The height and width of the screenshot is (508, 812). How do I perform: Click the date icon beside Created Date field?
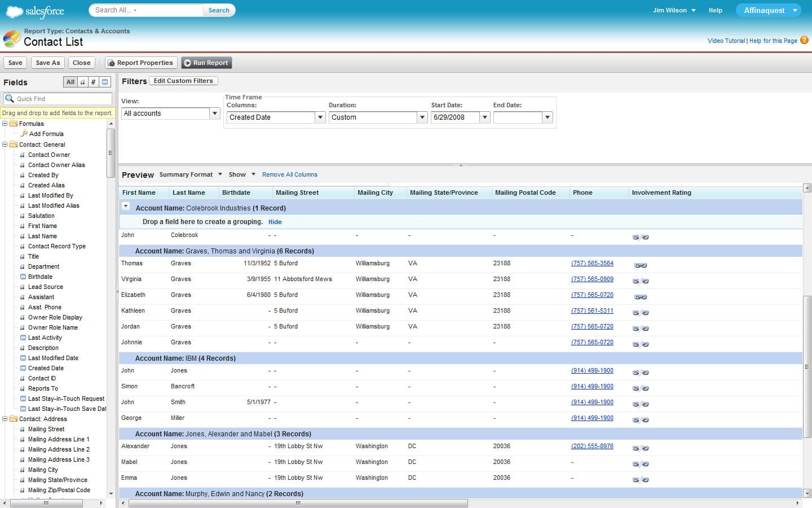23,368
